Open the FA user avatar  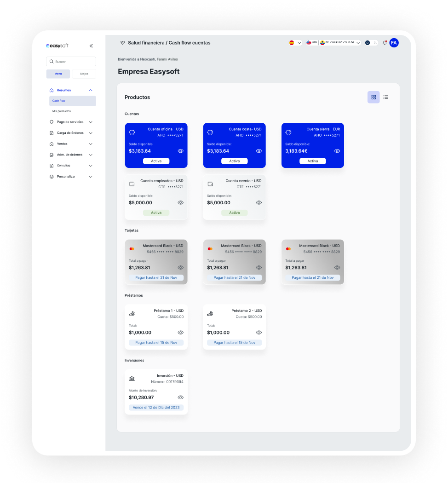[394, 43]
